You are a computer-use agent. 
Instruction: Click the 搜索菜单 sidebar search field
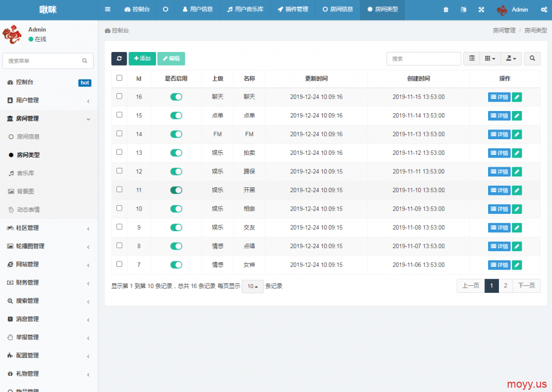(48, 61)
